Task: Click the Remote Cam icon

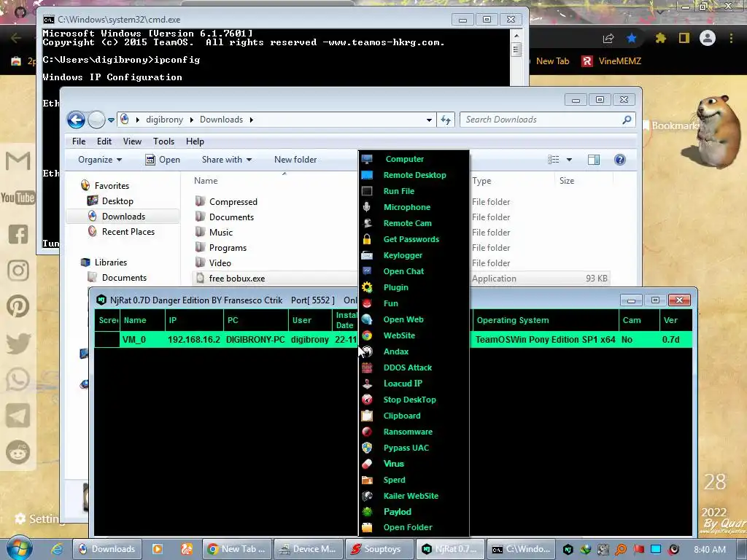Action: pyautogui.click(x=367, y=223)
